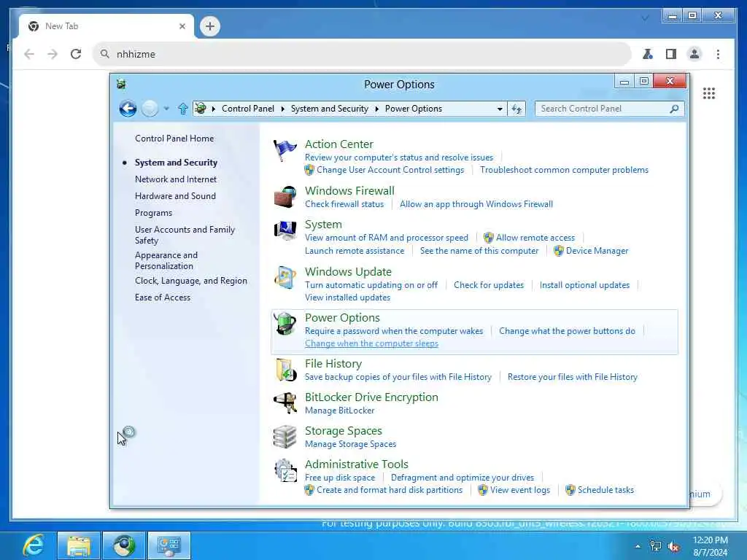
Task: Open View event logs link
Action: [519, 489]
